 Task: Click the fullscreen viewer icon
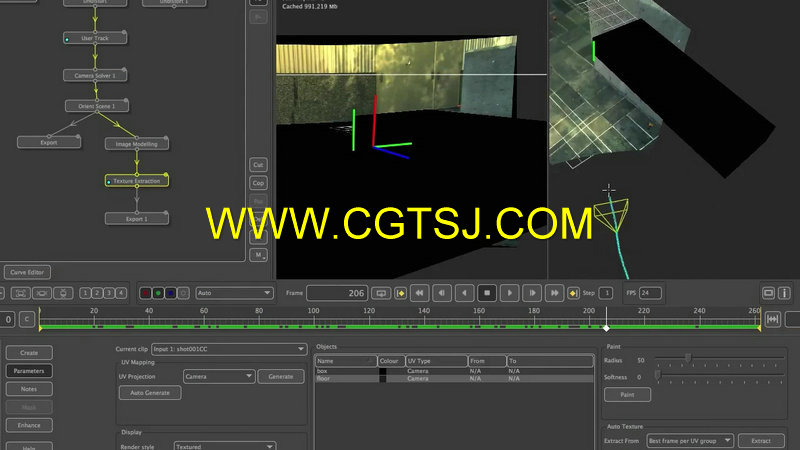[768, 293]
